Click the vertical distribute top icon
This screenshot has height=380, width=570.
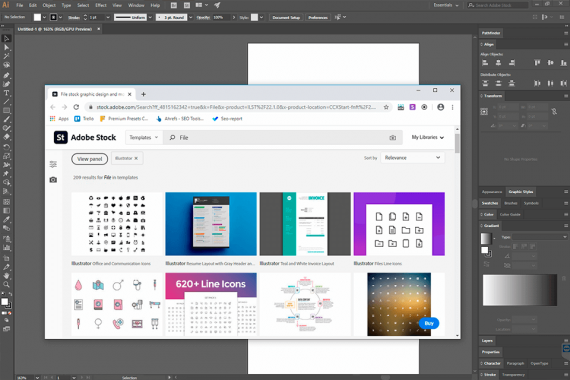pos(485,83)
